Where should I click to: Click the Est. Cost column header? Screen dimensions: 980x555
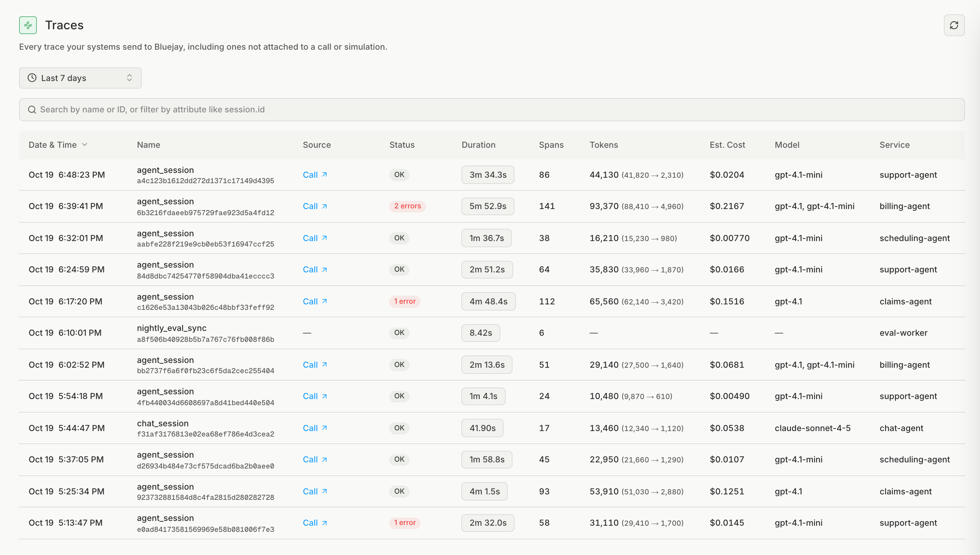point(727,145)
